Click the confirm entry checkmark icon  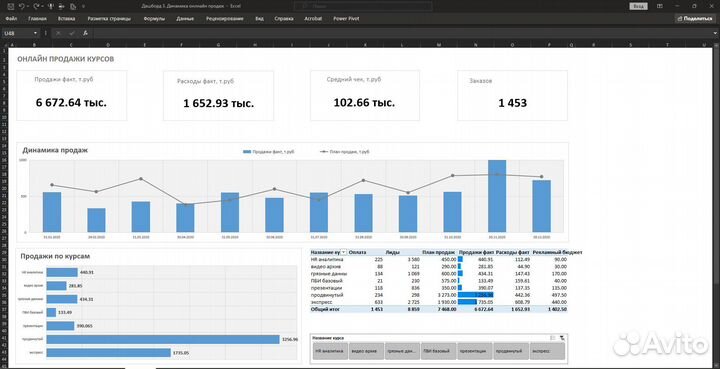tap(72, 33)
